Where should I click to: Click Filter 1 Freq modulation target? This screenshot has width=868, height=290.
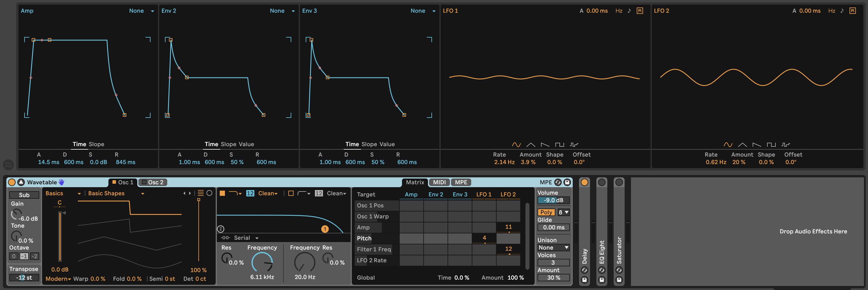click(x=377, y=250)
